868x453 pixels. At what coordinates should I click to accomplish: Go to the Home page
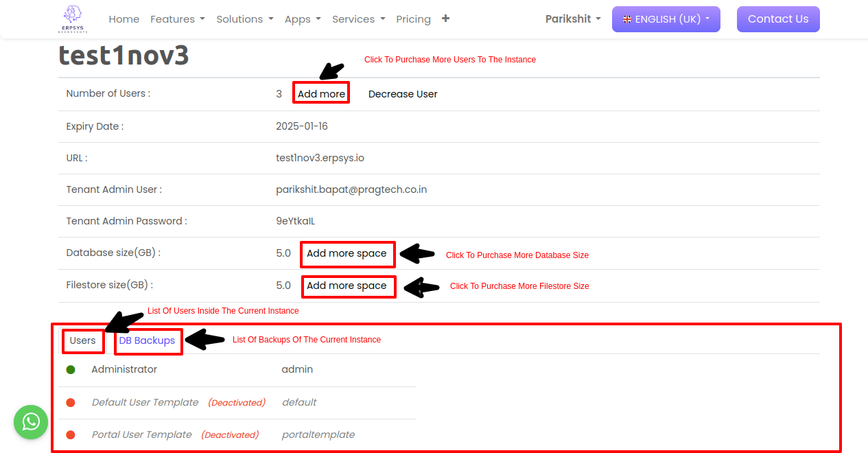click(x=124, y=19)
